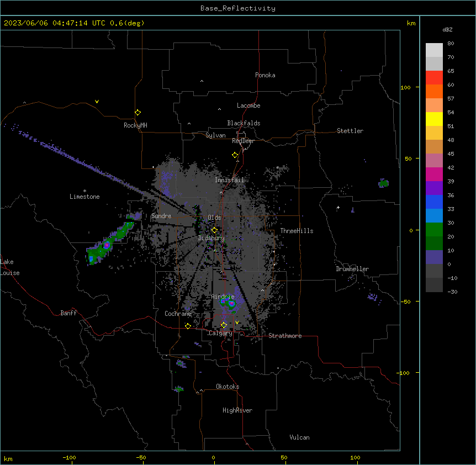The width and height of the screenshot is (476, 465).
Task: Click the Lake Louise label
Action: (9, 267)
